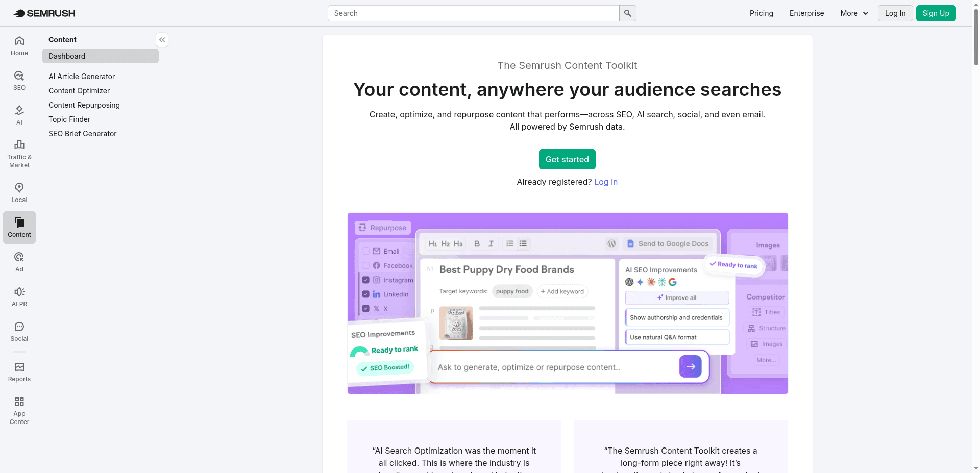Go to Pricing page

pyautogui.click(x=762, y=13)
